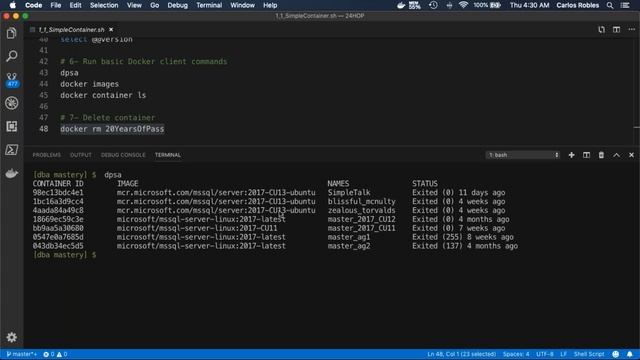Split the terminal panel
The image size is (640, 360).
[x=587, y=155]
